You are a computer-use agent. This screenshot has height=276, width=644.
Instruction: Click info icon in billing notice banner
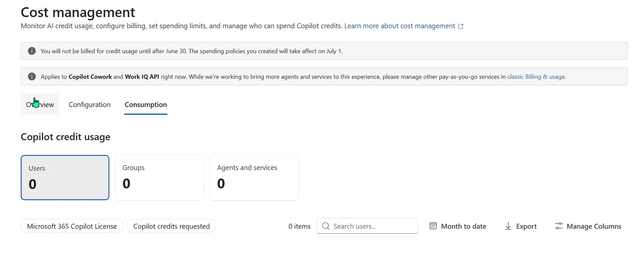coord(32,51)
